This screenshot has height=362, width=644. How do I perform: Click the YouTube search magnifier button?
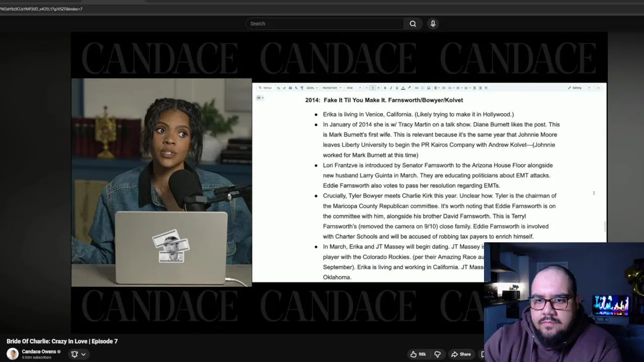[x=413, y=24]
